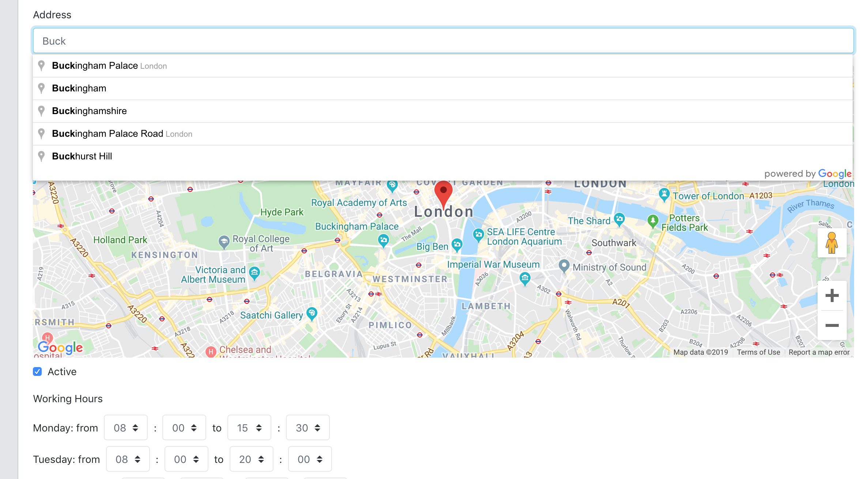Zoom out using the map minus icon
This screenshot has height=479, width=868.
point(832,325)
